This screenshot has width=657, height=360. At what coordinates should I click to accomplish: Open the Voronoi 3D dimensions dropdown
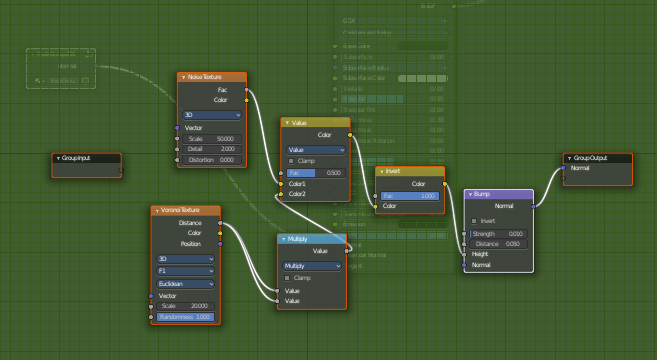point(186,259)
